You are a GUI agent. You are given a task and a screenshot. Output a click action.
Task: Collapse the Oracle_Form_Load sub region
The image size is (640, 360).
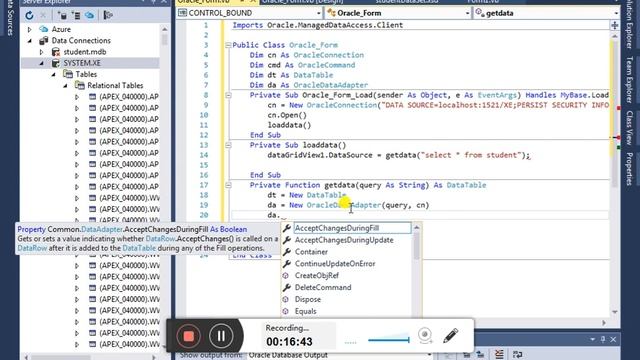click(x=228, y=95)
